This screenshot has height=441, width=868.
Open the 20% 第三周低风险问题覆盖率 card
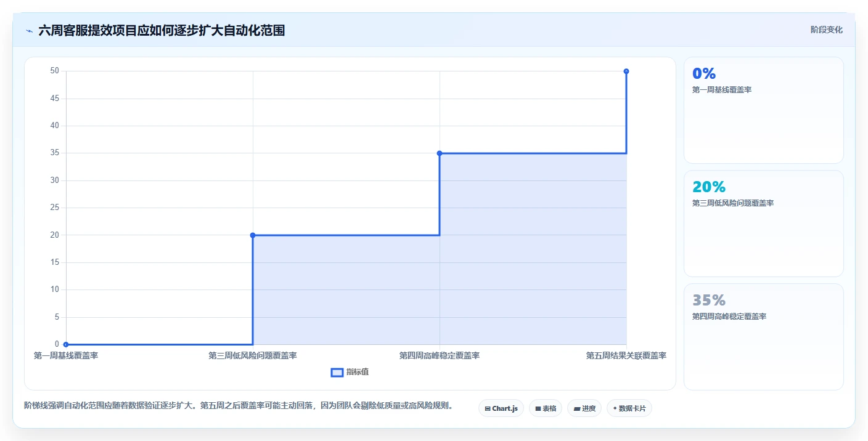[x=764, y=224]
